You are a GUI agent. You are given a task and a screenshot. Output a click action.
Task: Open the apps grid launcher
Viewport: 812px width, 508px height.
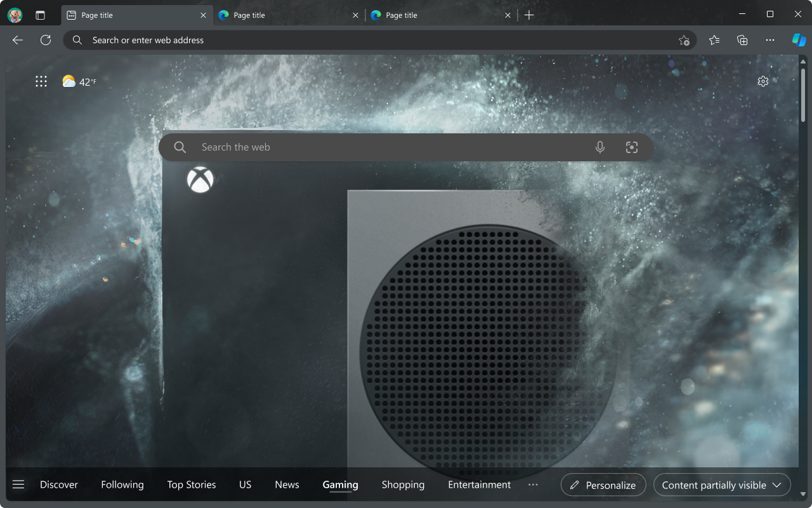coord(41,81)
